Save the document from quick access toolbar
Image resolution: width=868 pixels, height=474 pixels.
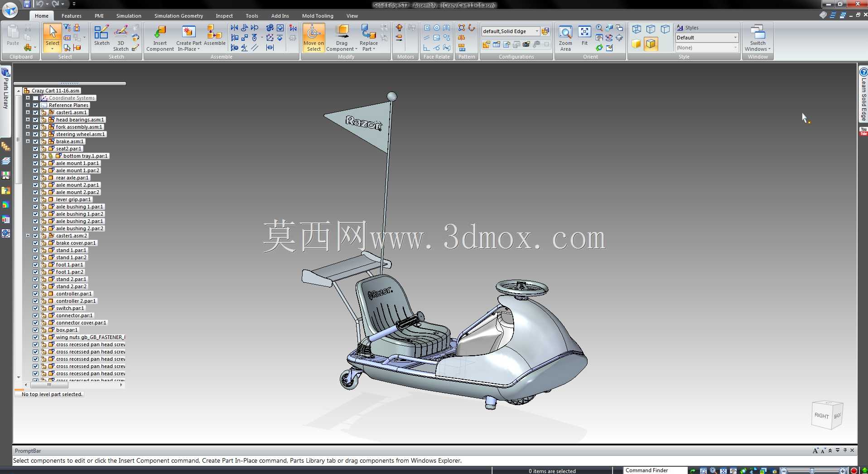coord(27,4)
